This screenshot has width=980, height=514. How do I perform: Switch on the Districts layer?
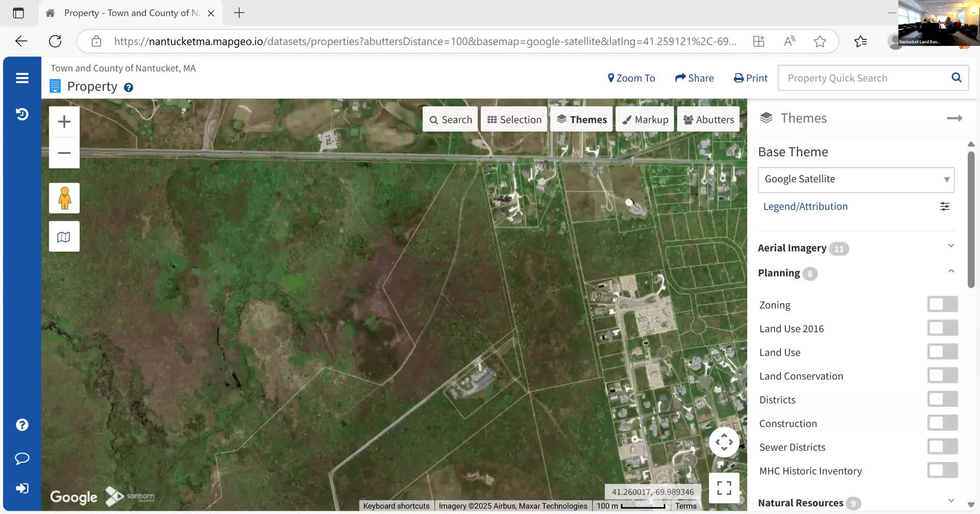coord(942,399)
